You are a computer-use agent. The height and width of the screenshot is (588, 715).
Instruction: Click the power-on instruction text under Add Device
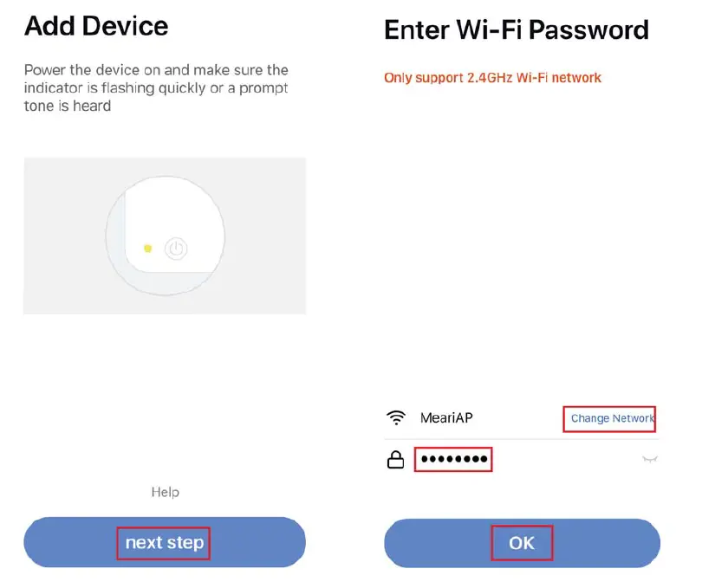tap(156, 87)
